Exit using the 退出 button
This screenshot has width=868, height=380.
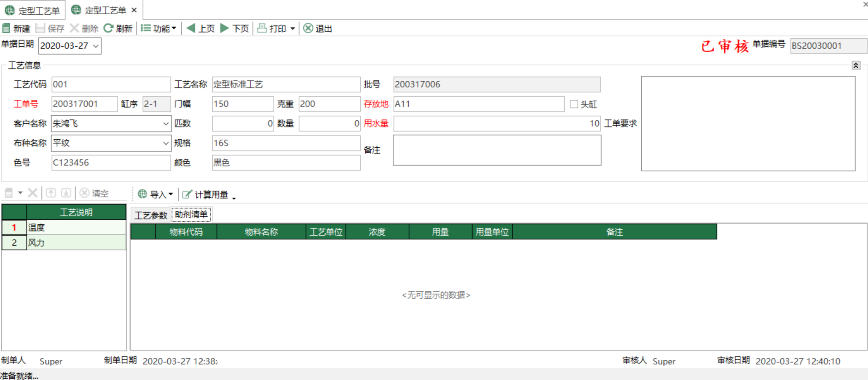[318, 29]
